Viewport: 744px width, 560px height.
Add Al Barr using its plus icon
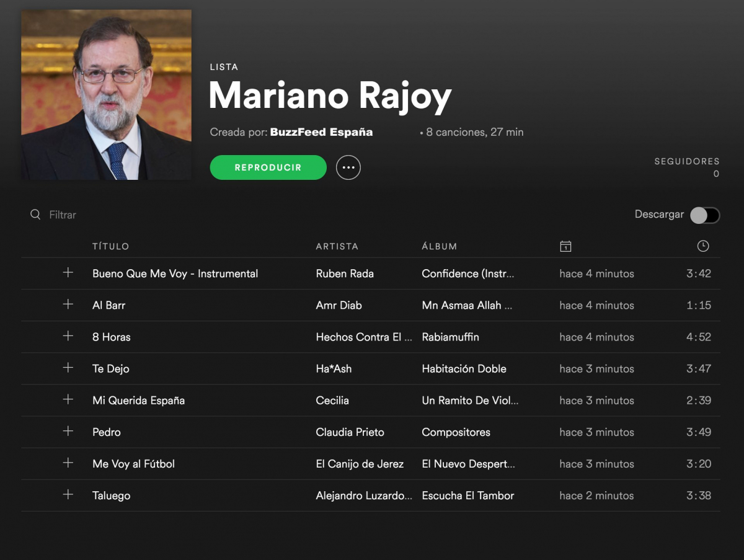[x=68, y=304]
